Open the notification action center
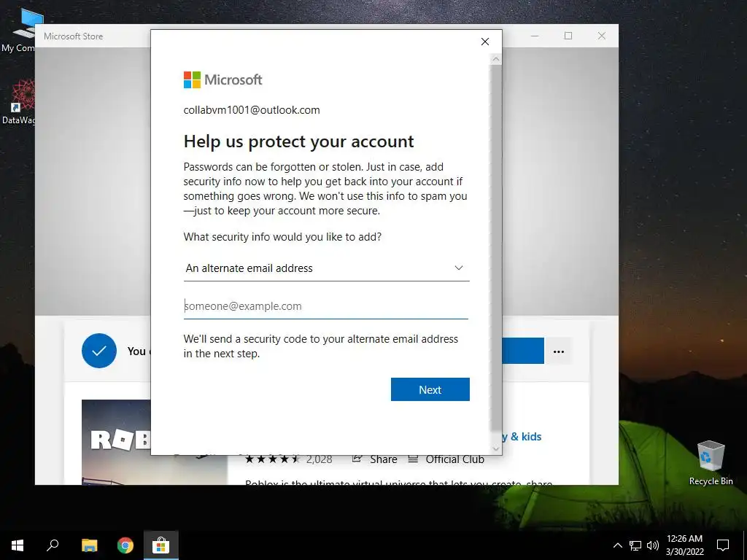This screenshot has height=560, width=747. 723,545
